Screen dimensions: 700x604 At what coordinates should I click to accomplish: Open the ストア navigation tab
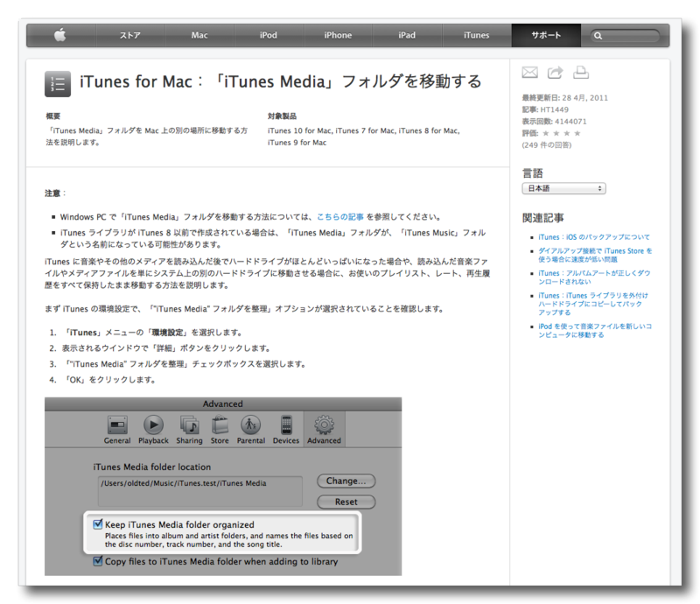(129, 35)
